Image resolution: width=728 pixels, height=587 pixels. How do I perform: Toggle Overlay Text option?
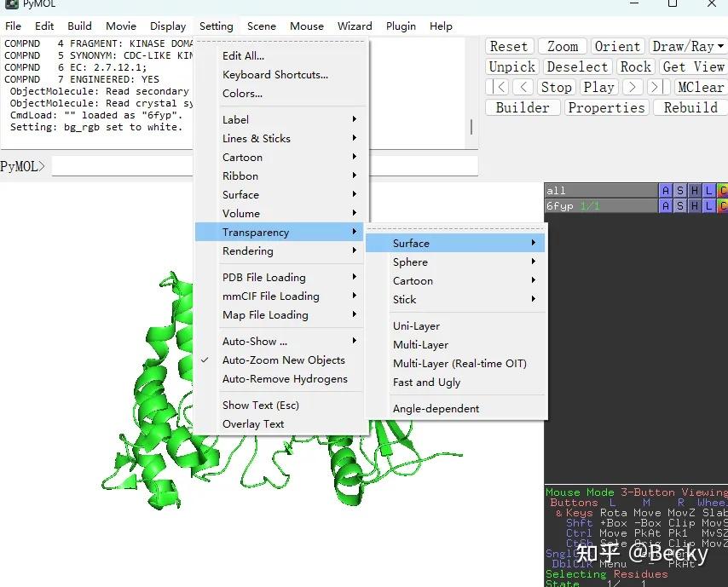click(281, 424)
